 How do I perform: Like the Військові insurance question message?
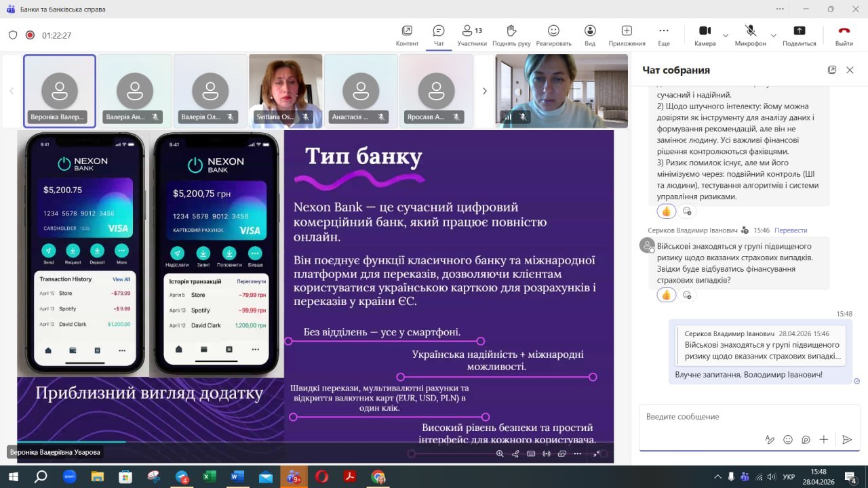(666, 295)
